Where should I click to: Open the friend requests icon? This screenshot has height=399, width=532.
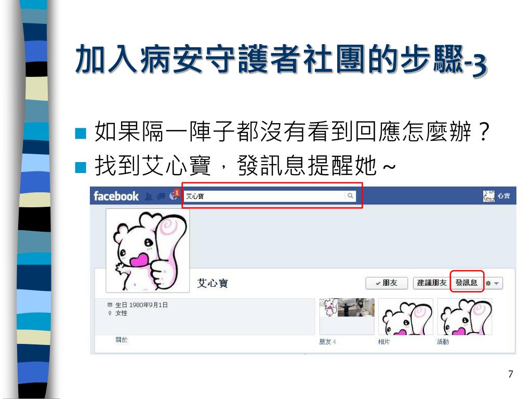(x=149, y=196)
